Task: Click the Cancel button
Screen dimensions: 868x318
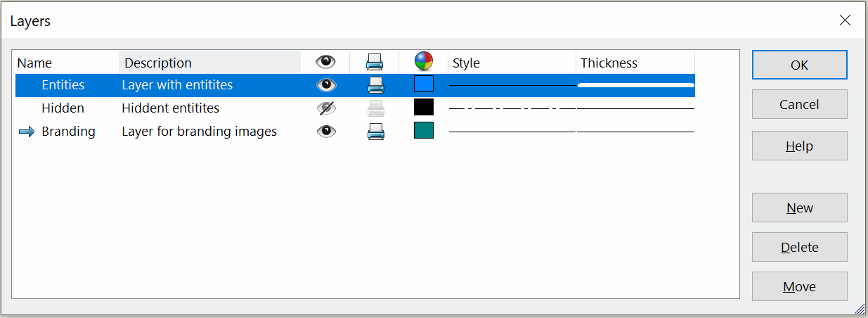Action: coord(800,104)
